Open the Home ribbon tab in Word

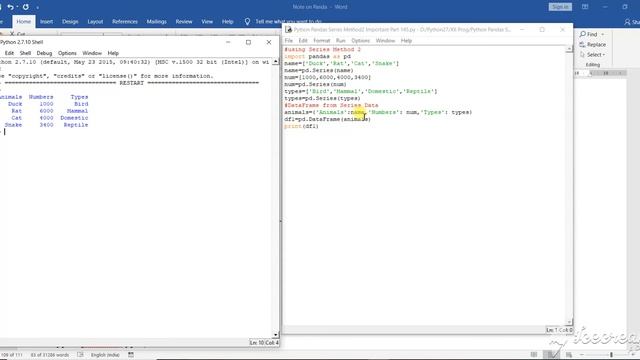coord(23,22)
